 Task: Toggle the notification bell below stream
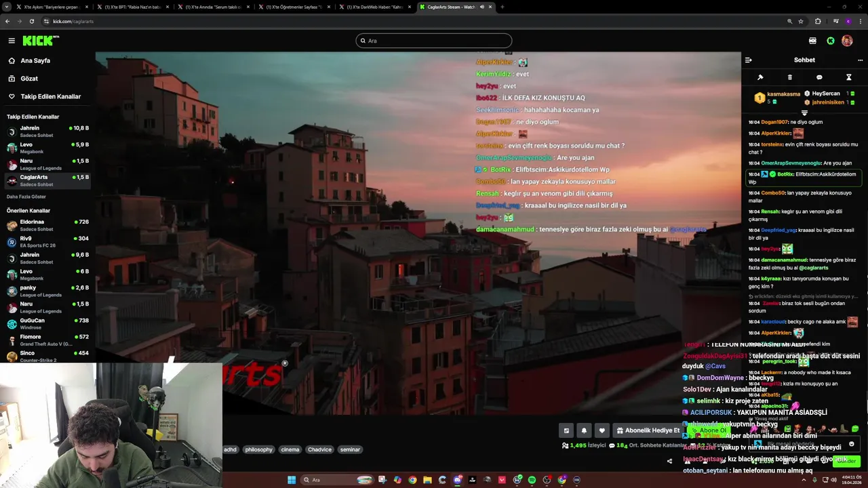tap(584, 430)
